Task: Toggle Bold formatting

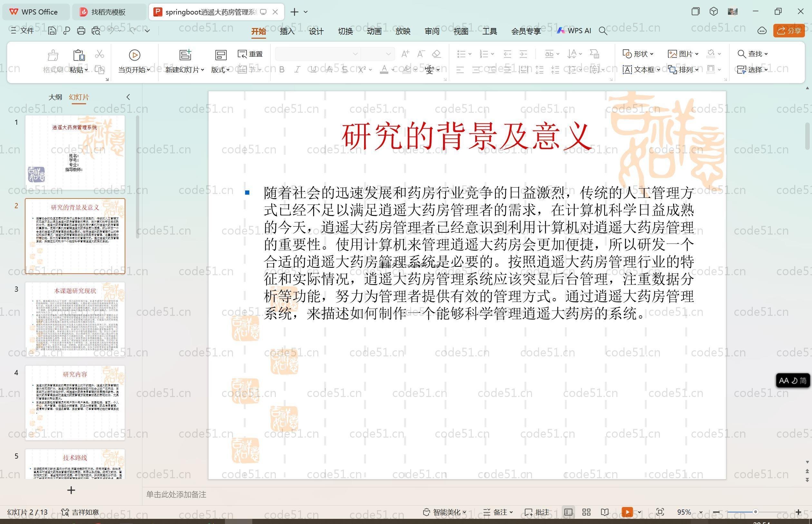Action: [282, 70]
